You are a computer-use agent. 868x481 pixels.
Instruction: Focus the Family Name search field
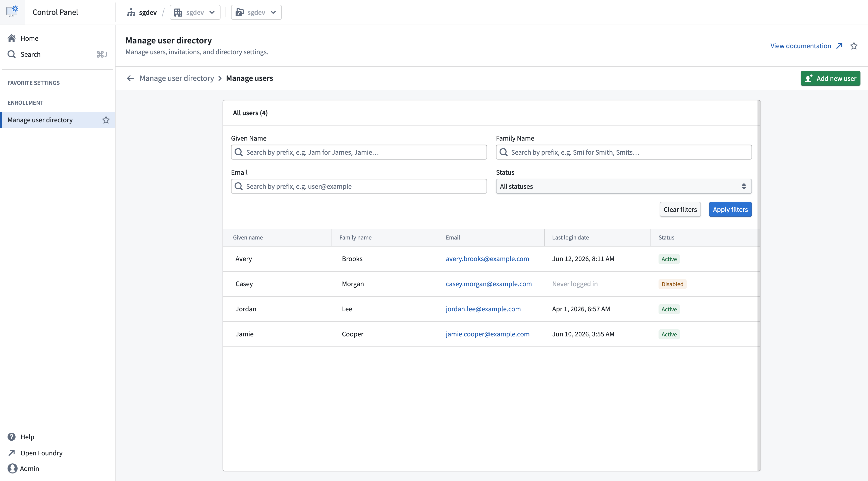click(x=623, y=152)
